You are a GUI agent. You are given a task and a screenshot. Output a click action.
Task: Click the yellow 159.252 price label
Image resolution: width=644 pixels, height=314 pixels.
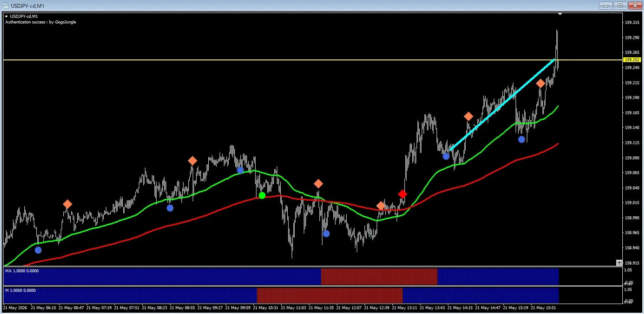point(631,60)
